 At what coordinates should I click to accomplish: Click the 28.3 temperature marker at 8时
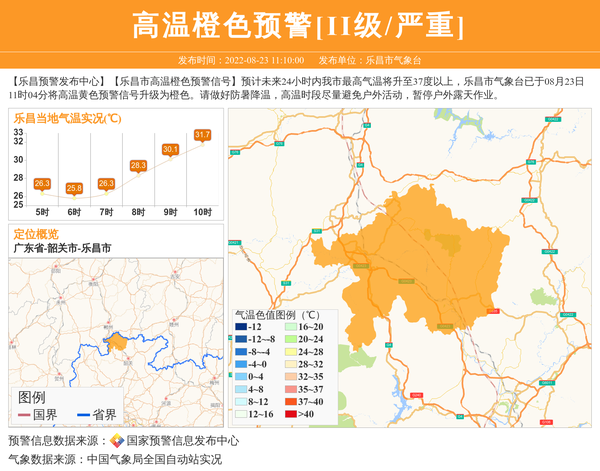click(138, 165)
